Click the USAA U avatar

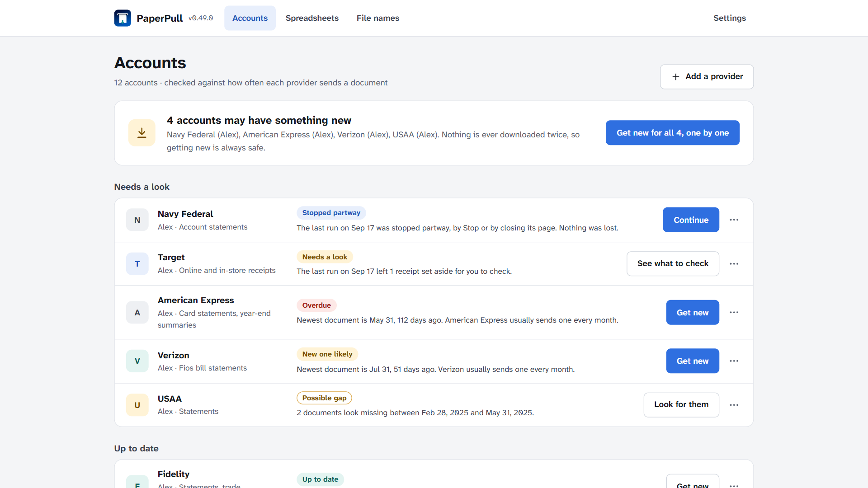point(137,405)
